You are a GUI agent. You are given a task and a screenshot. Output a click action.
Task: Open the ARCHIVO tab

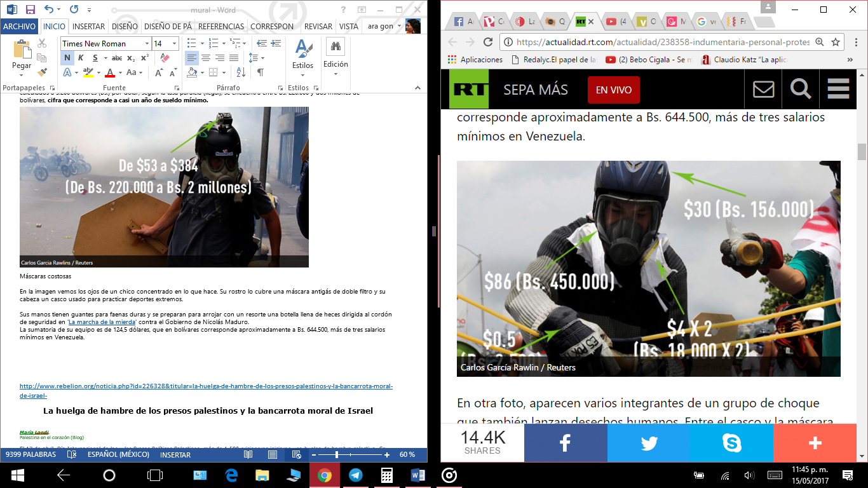(x=20, y=26)
